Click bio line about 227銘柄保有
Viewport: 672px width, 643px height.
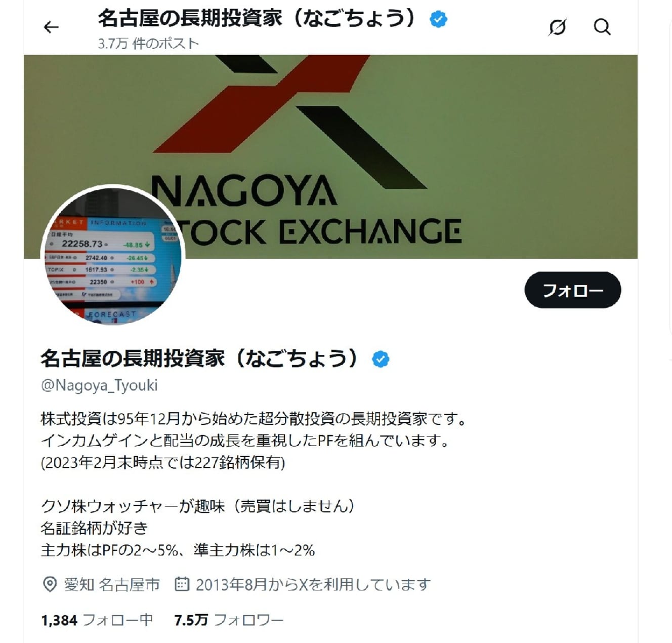click(163, 462)
